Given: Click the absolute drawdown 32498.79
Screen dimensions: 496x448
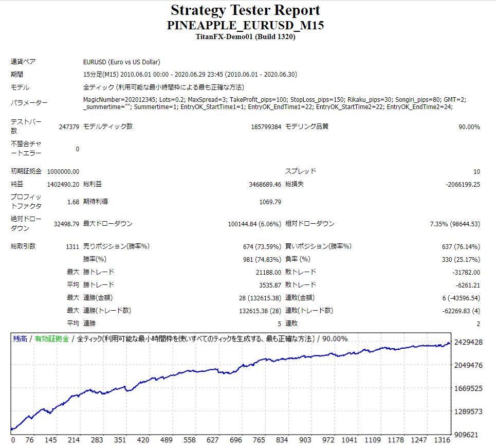Looking at the screenshot, I should (x=66, y=224).
